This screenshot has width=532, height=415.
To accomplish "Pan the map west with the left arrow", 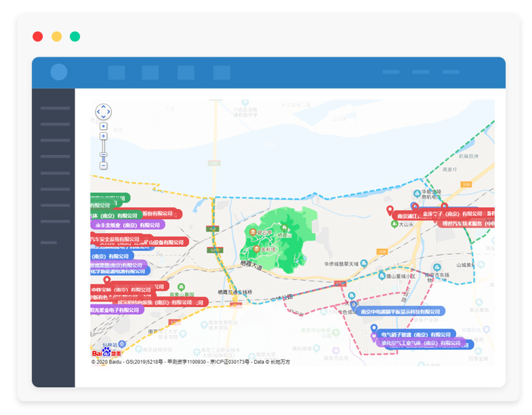I will 98,112.
